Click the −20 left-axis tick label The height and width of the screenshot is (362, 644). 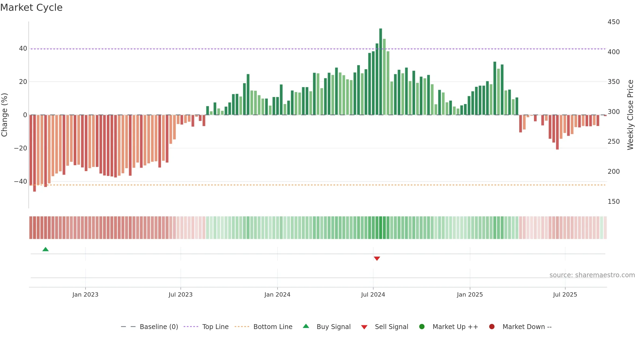21,148
